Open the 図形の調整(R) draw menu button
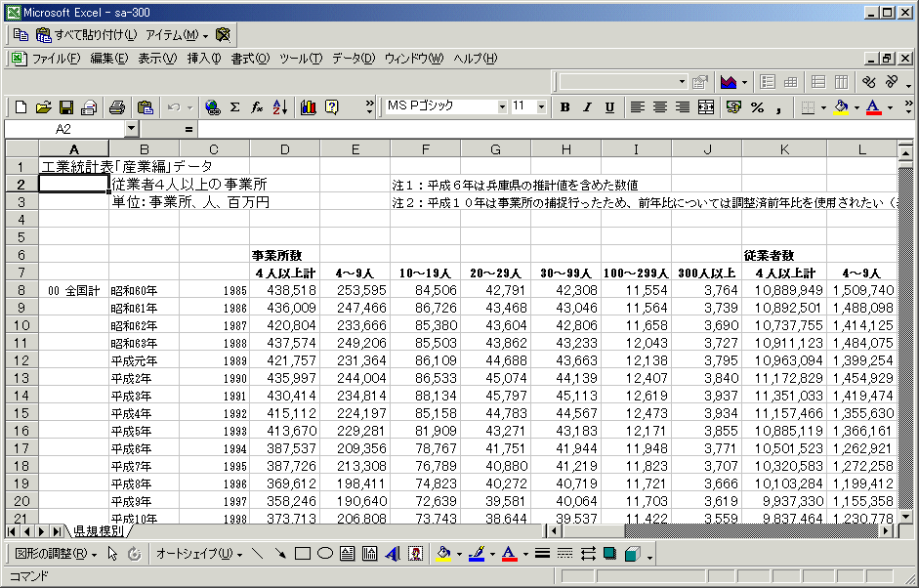 coord(56,554)
